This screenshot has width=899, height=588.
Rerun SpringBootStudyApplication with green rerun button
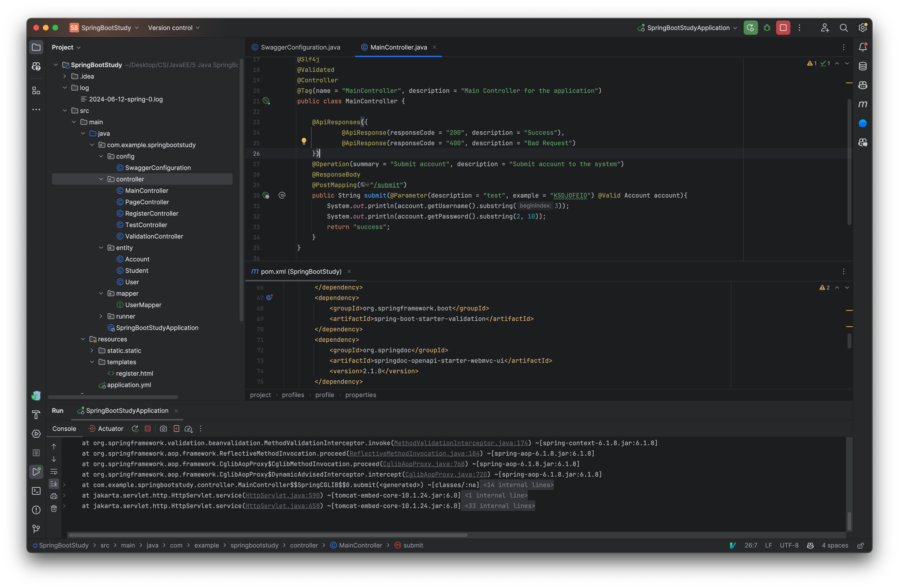coord(750,28)
